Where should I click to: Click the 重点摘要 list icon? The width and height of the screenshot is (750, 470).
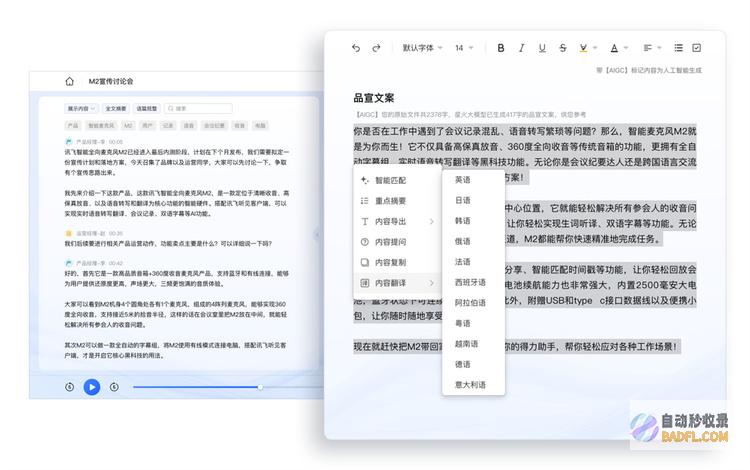pos(364,201)
